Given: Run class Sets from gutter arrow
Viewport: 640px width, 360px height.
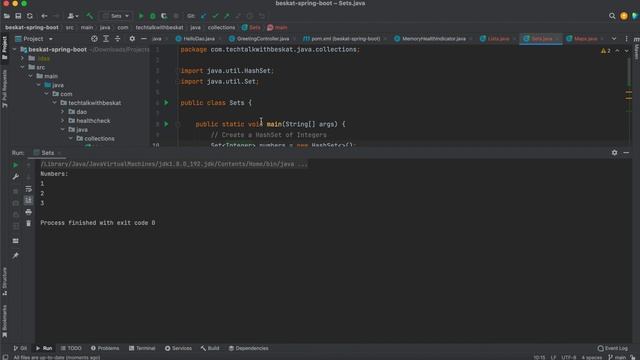Looking at the screenshot, I should pyautogui.click(x=166, y=102).
